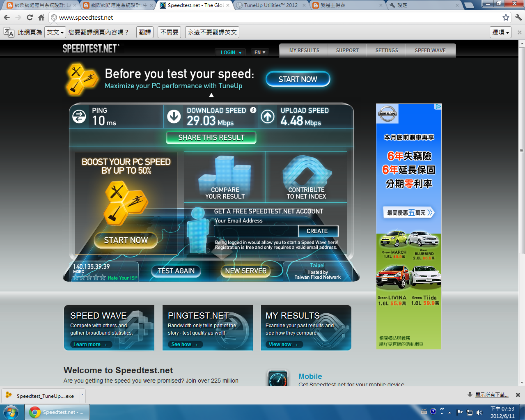Go back with the browser back arrow
The image size is (525, 420).
[7, 18]
